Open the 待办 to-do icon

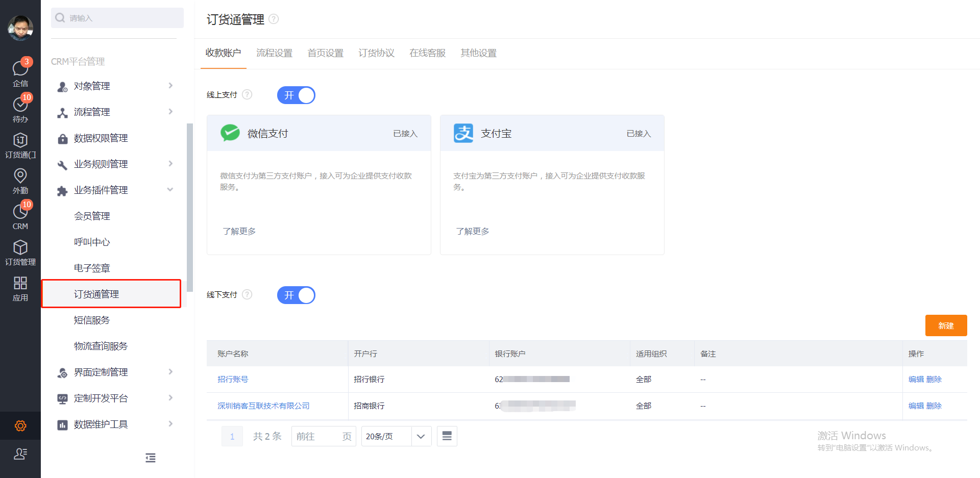(x=20, y=104)
